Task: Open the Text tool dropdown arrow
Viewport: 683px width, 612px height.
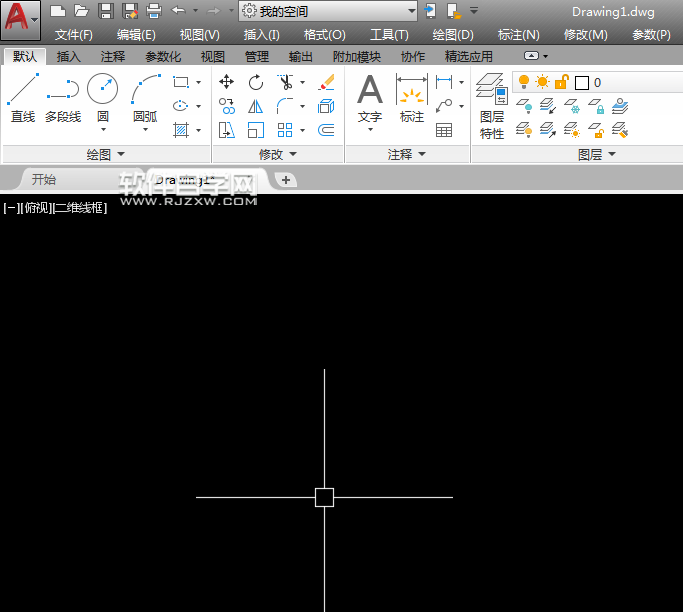Action: pos(370,130)
